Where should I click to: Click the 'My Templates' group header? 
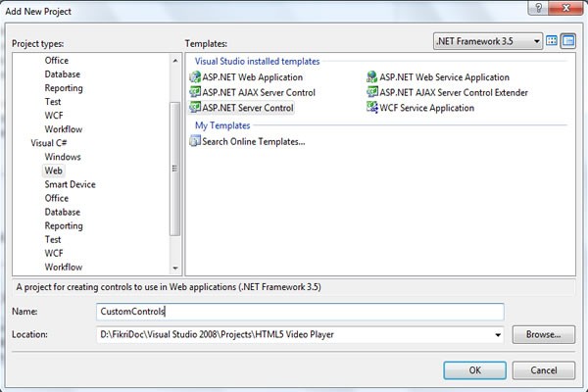[x=222, y=125]
